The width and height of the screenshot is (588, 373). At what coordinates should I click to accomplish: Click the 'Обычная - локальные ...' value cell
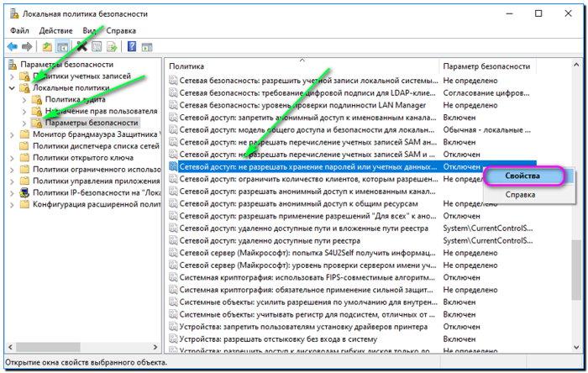click(486, 130)
